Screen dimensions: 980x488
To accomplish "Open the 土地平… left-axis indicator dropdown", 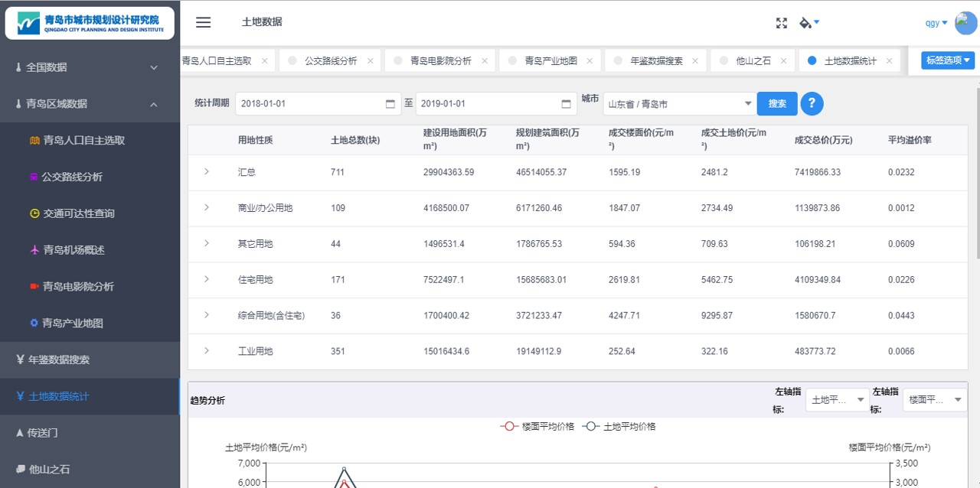I will click(838, 400).
